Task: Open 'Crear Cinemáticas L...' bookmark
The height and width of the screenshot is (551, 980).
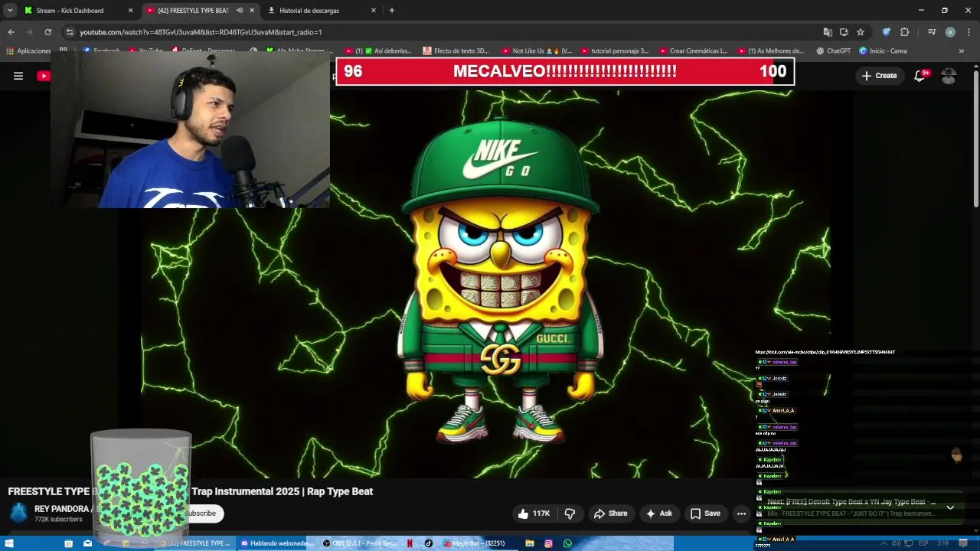Action: [x=693, y=51]
